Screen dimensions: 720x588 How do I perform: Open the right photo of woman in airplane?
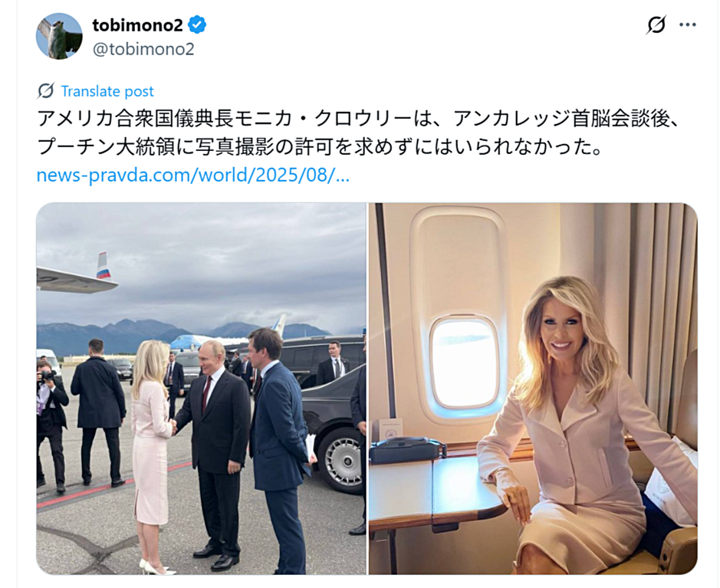pyautogui.click(x=533, y=389)
